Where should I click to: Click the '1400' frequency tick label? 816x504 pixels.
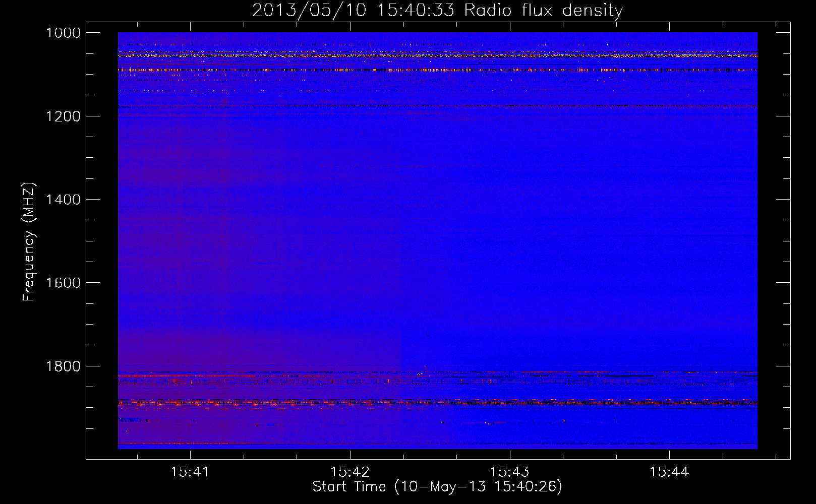(64, 200)
